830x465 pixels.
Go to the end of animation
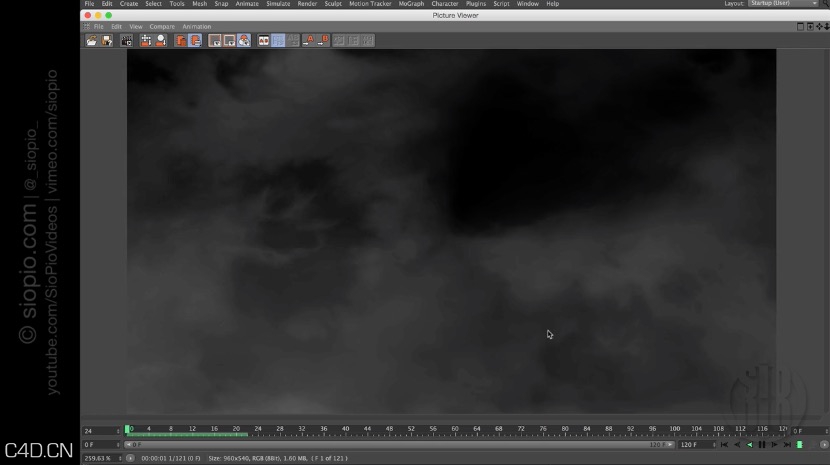click(787, 445)
